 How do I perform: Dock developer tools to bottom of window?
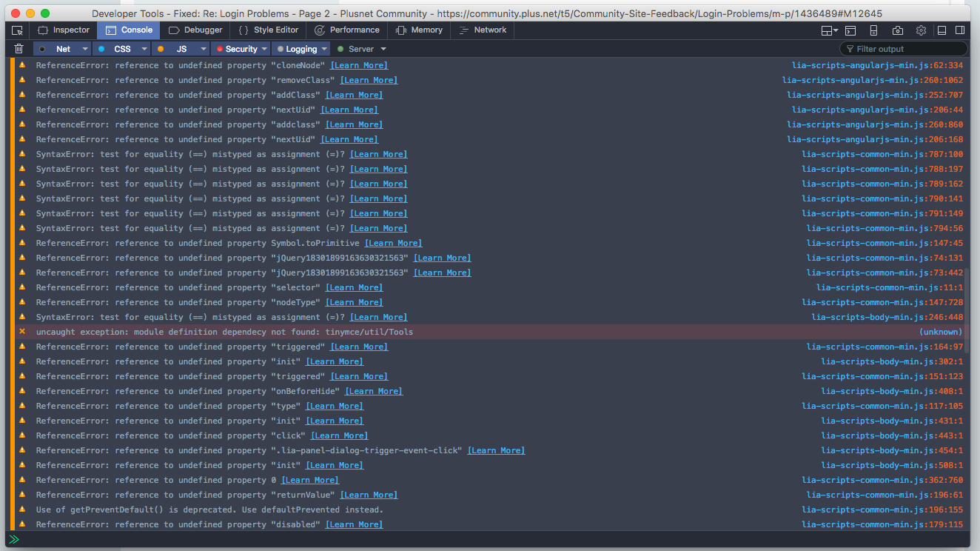942,30
